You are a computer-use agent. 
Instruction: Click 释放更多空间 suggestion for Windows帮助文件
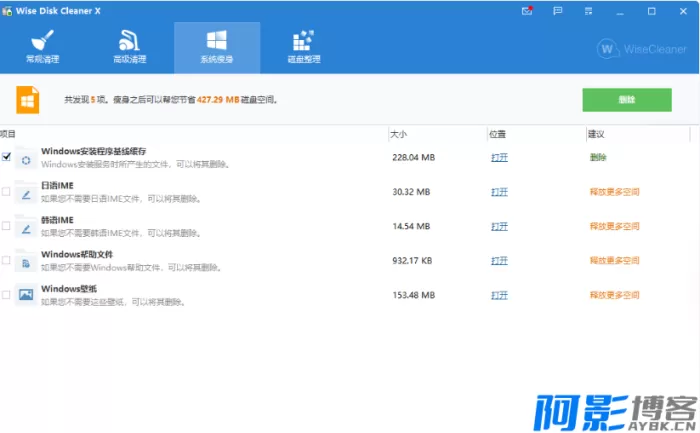pos(614,261)
